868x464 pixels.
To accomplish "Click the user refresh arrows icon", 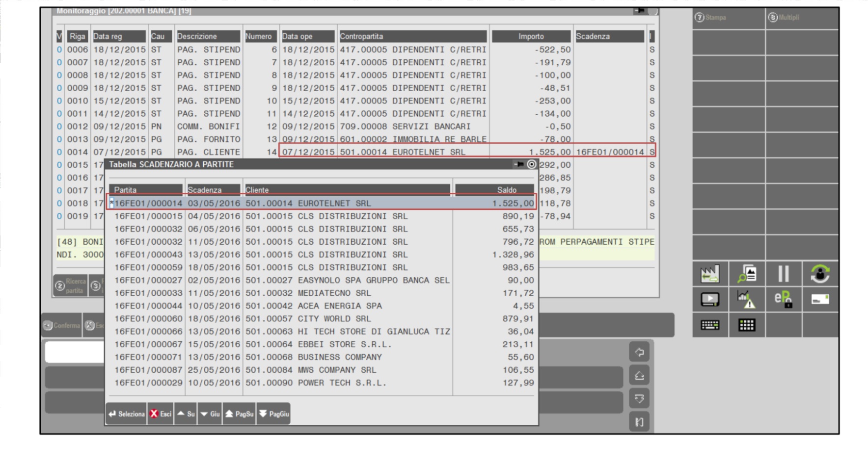I will coord(820,274).
